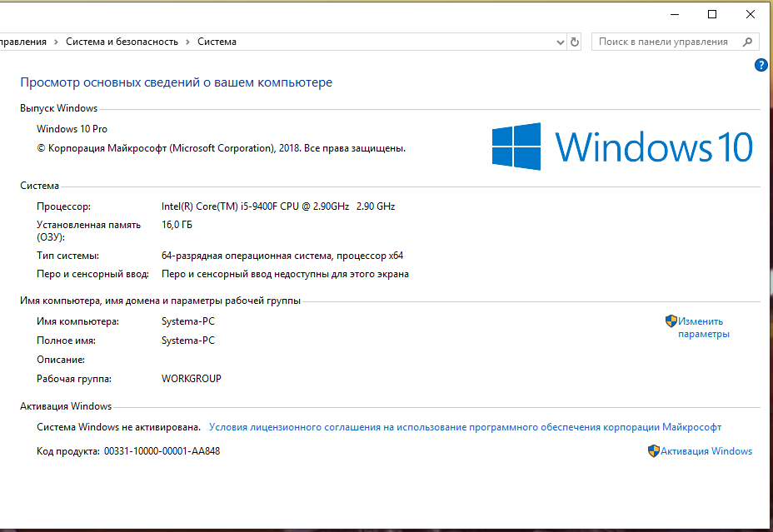Expand the address bar history dropdown
The width and height of the screenshot is (773, 532).
tap(560, 42)
